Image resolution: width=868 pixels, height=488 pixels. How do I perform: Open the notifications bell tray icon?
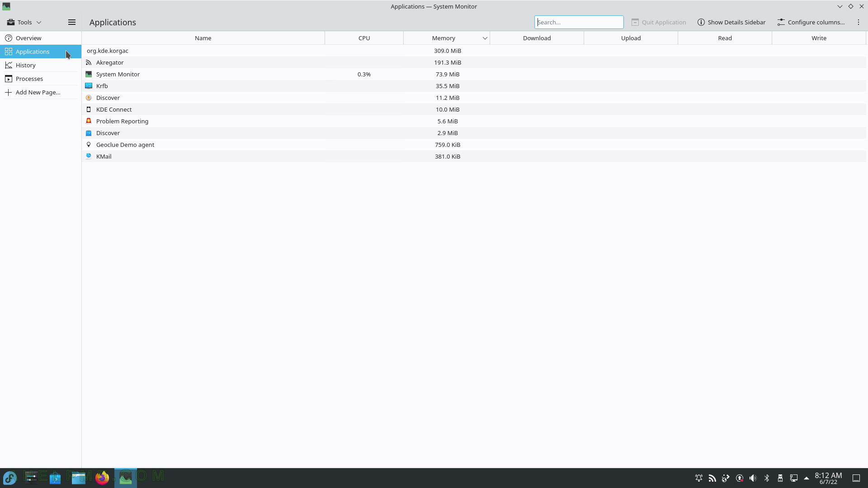[x=699, y=478]
